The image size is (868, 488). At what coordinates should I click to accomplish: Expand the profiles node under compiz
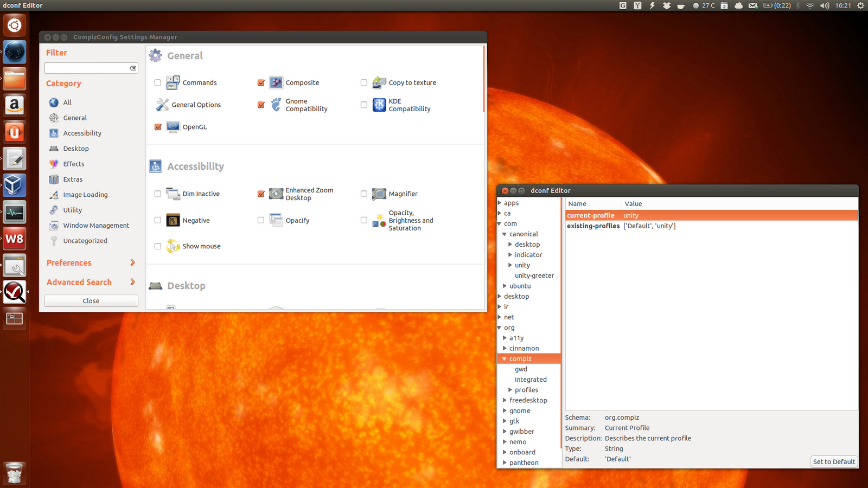510,390
